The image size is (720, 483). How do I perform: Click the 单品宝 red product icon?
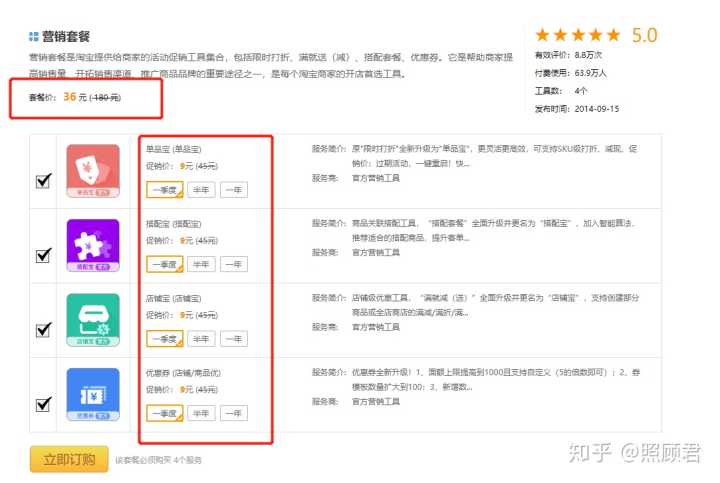[x=92, y=170]
